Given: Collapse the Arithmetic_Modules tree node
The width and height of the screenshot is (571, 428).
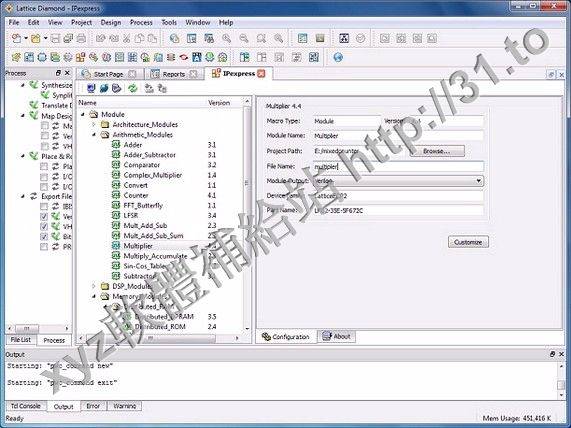Looking at the screenshot, I should click(94, 135).
